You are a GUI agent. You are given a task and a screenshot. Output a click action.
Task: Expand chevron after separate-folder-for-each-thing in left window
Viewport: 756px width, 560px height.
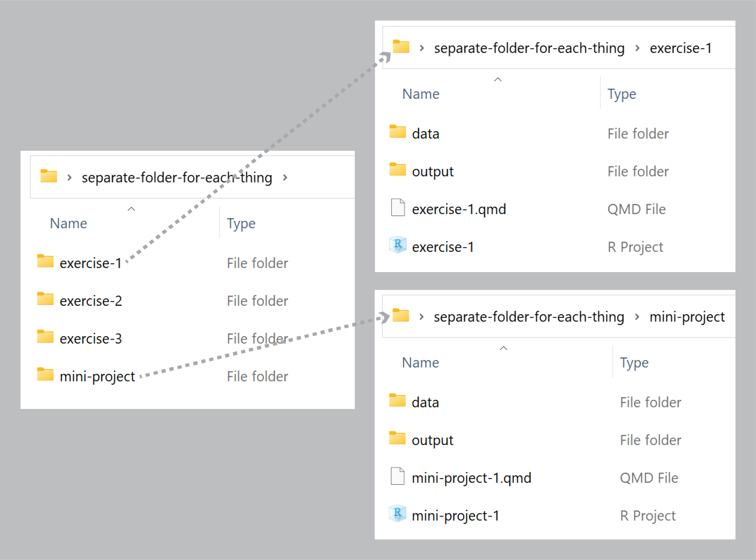pyautogui.click(x=285, y=177)
